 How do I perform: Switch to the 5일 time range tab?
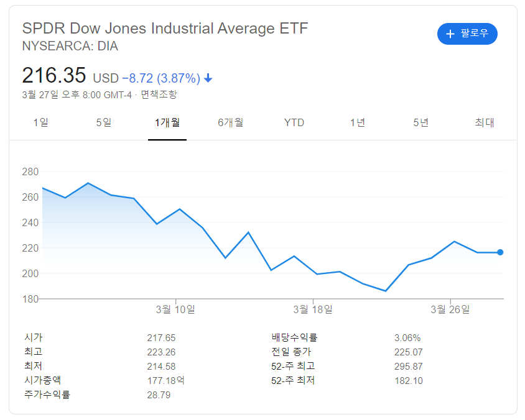tap(103, 122)
